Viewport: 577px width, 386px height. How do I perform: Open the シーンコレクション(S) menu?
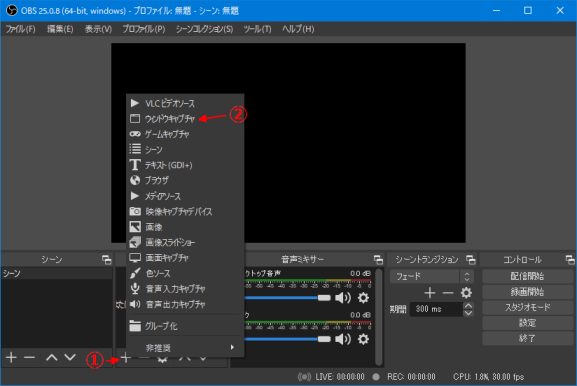click(204, 29)
